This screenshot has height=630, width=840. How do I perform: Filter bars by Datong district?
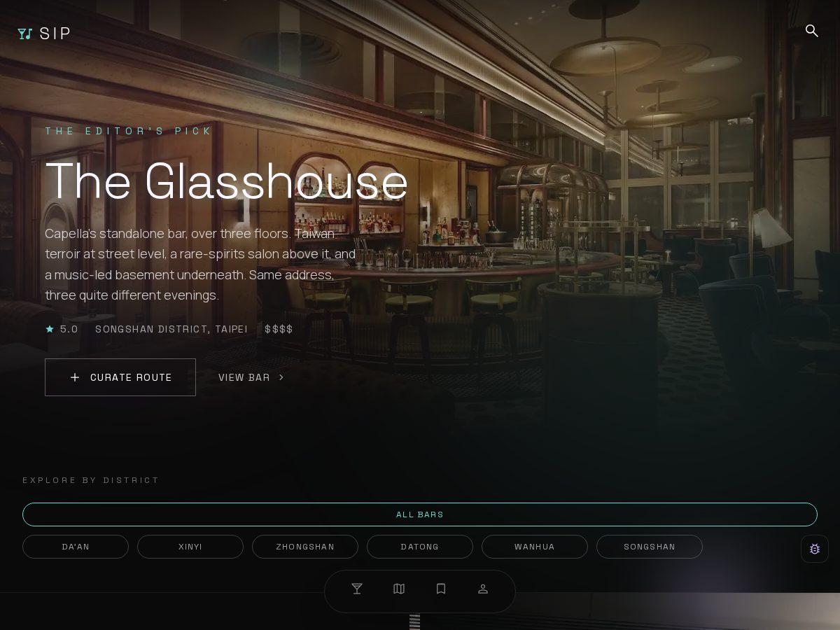point(420,547)
